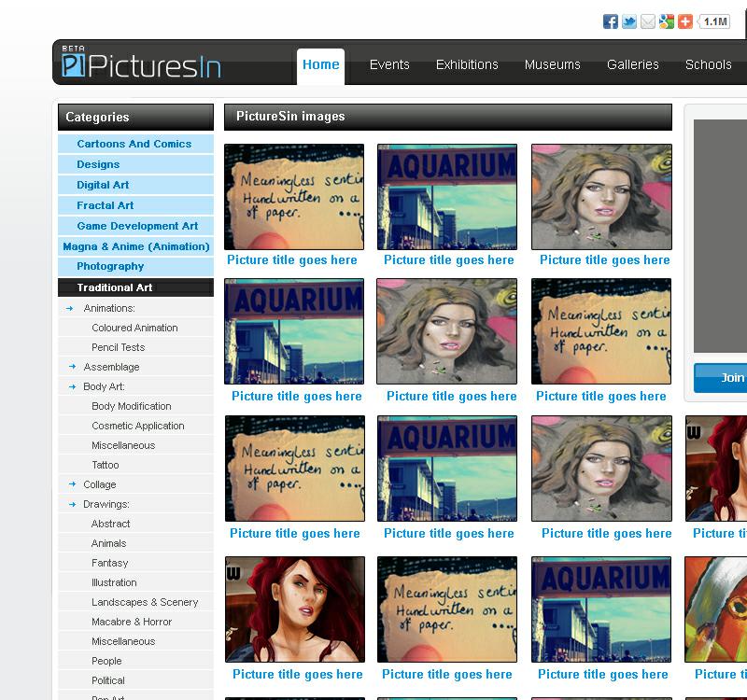747x700 pixels.
Task: Click the arrow beside Assemblage
Action: pyautogui.click(x=73, y=367)
